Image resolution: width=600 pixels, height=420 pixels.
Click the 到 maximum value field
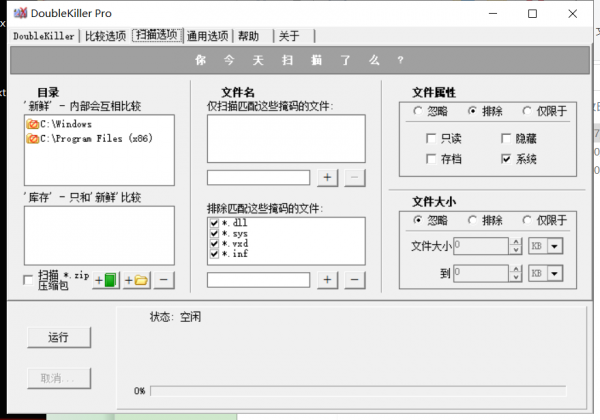pos(481,273)
